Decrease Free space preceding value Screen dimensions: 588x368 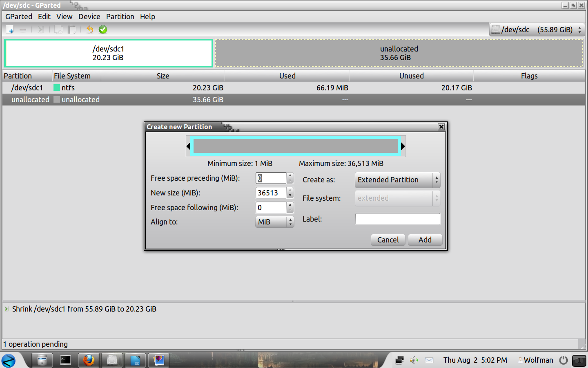(x=290, y=181)
